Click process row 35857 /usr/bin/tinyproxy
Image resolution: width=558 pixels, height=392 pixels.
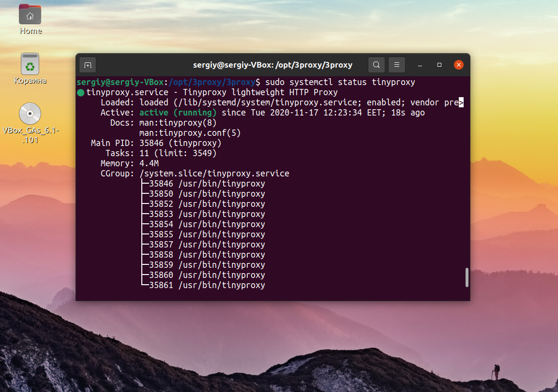click(x=207, y=245)
